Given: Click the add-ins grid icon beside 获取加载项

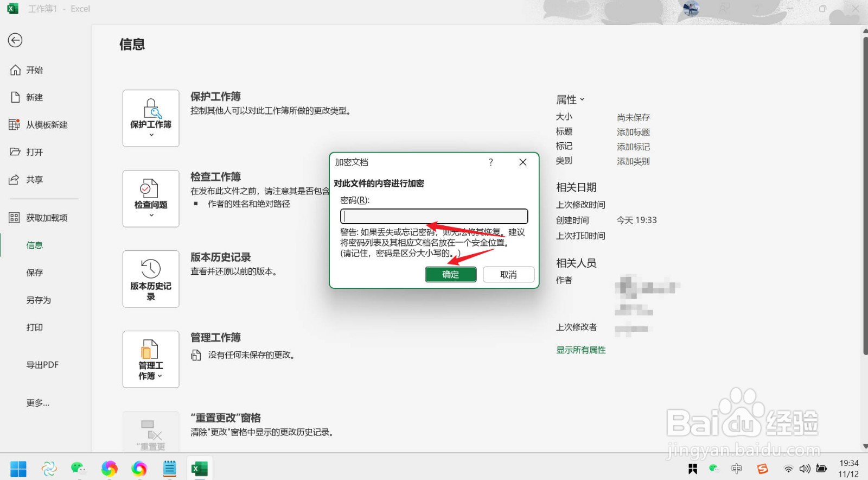Looking at the screenshot, I should pyautogui.click(x=15, y=218).
